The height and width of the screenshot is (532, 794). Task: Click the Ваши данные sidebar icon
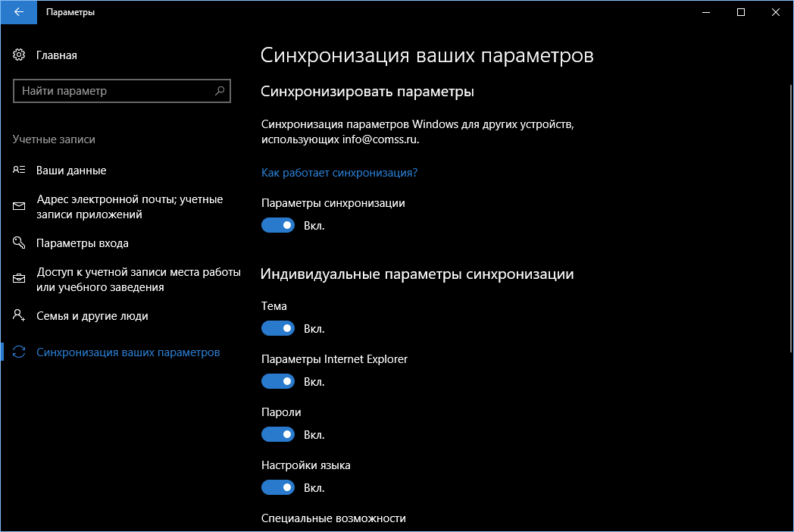(19, 170)
